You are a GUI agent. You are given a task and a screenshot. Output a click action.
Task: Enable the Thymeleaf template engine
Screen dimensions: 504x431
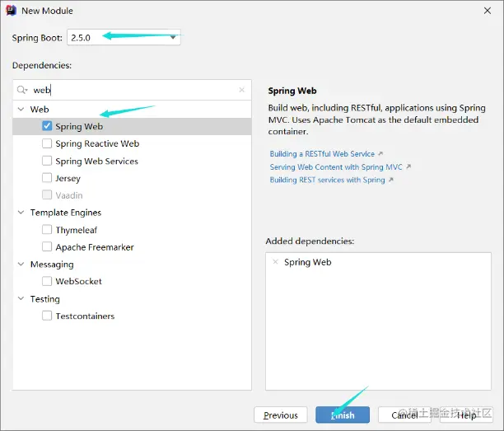47,230
